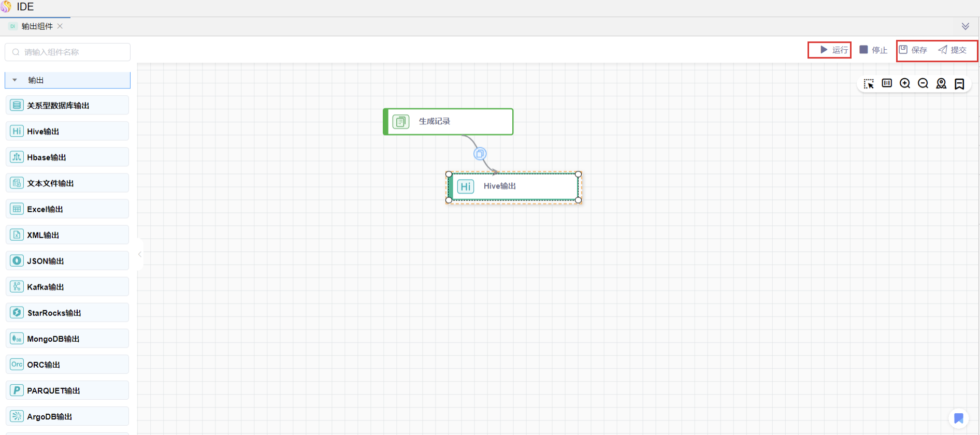
Task: Expand the tab list chevron at top right
Action: (965, 26)
